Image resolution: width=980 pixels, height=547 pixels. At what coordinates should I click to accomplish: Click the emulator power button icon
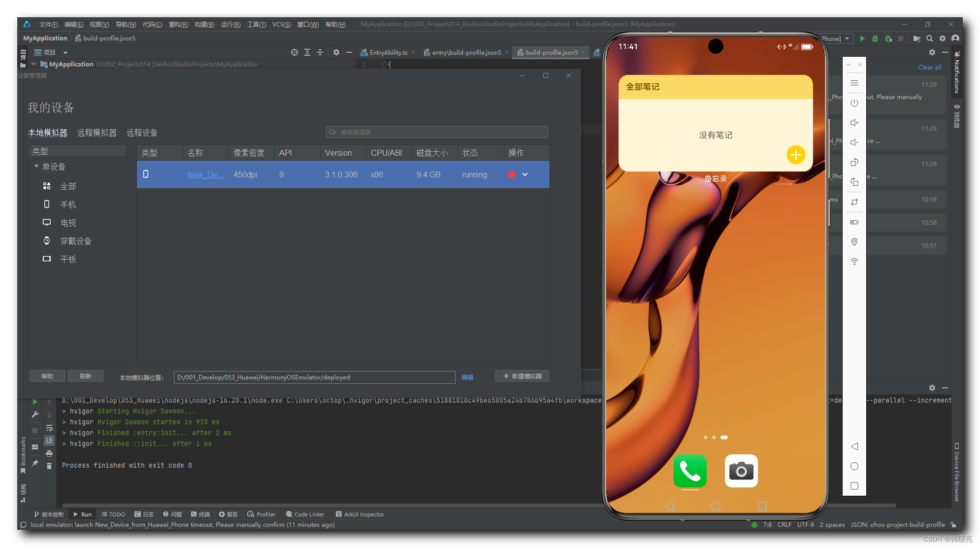click(x=854, y=103)
